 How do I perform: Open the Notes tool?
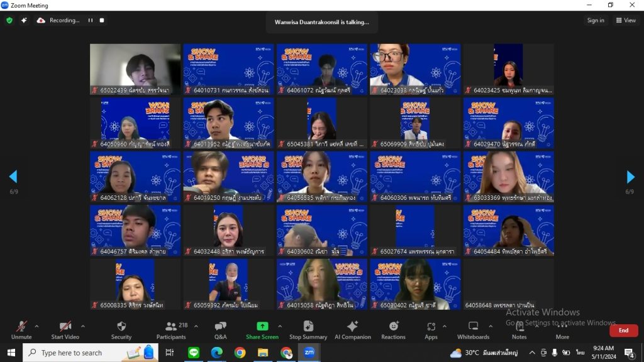(519, 331)
